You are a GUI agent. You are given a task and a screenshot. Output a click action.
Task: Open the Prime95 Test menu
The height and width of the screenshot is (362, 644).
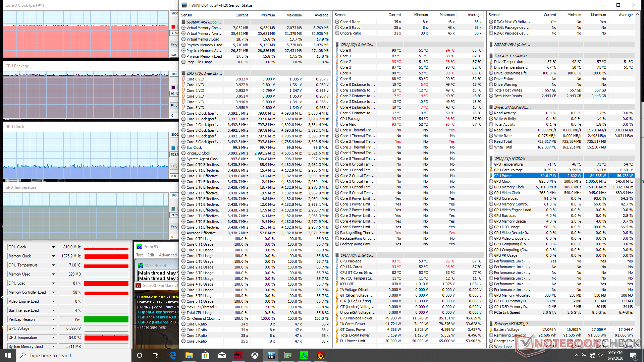click(x=140, y=255)
